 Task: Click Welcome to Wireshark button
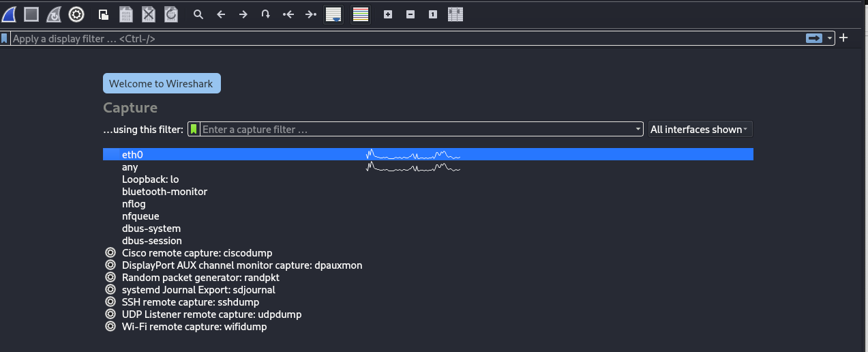pyautogui.click(x=162, y=83)
